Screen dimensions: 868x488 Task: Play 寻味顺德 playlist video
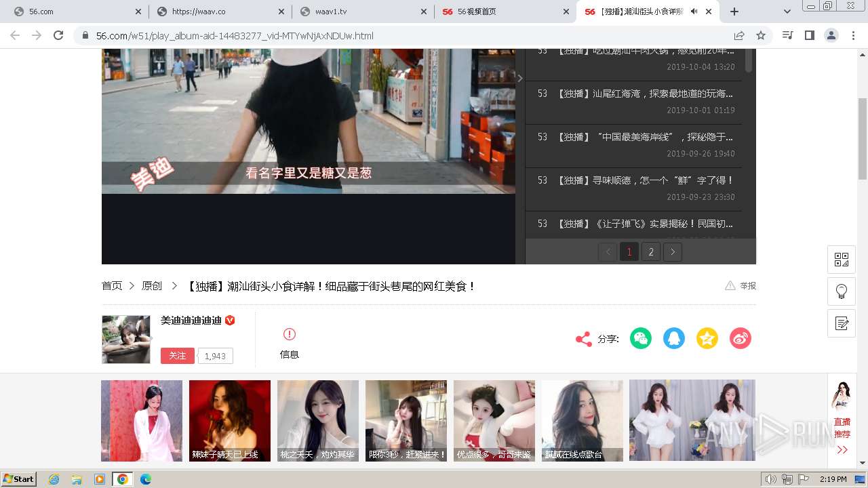(x=633, y=189)
